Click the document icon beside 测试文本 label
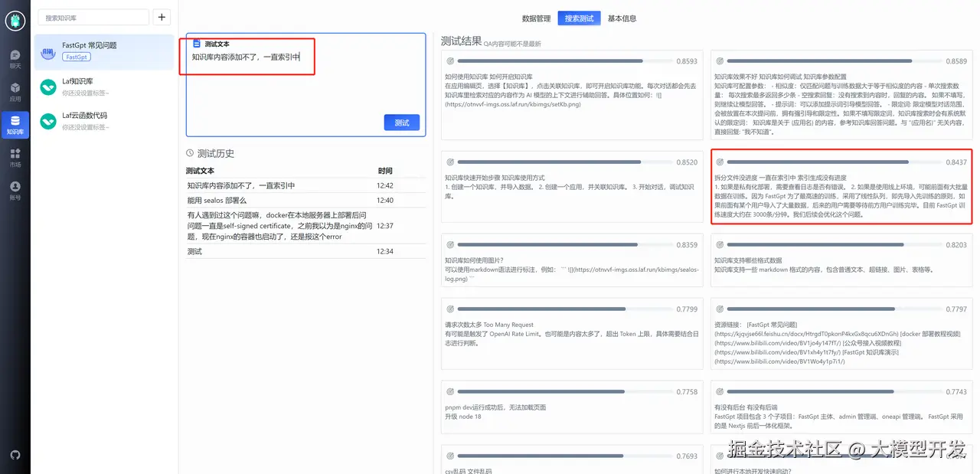The height and width of the screenshot is (474, 980). tap(197, 44)
